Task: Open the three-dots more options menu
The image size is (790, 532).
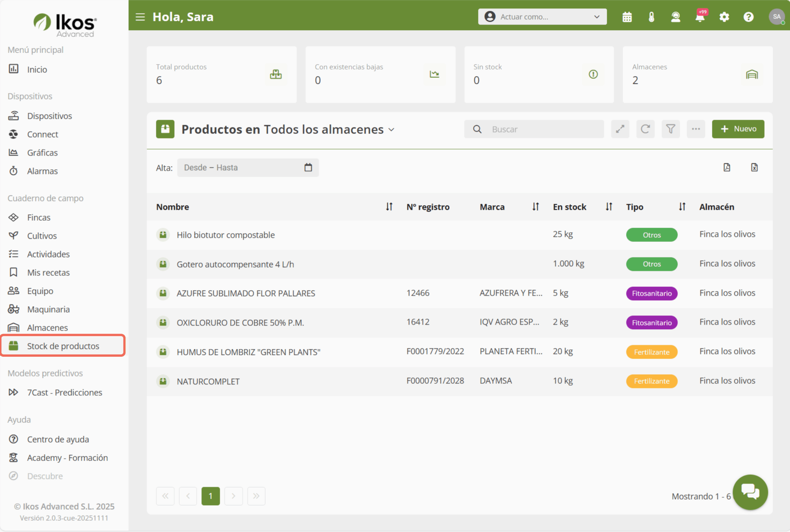Action: [696, 129]
